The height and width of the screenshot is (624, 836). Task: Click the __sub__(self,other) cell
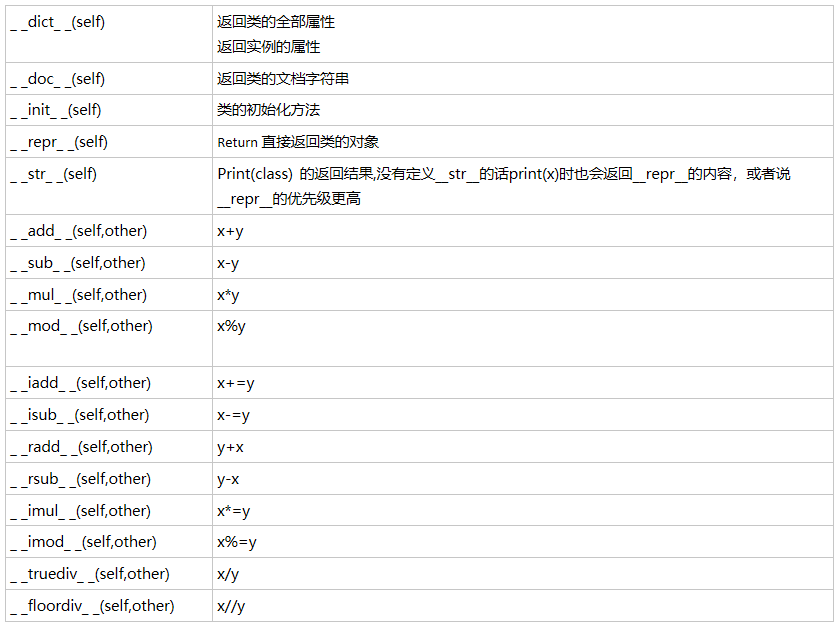coord(78,263)
